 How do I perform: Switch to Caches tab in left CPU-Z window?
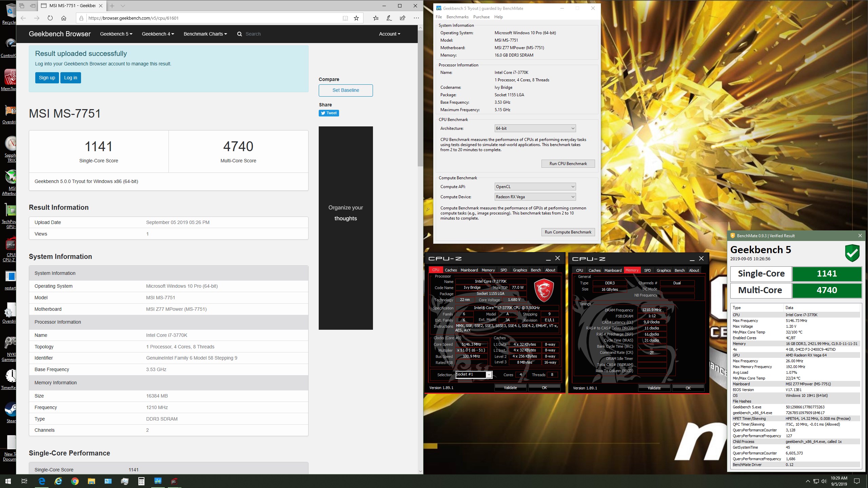pyautogui.click(x=451, y=270)
